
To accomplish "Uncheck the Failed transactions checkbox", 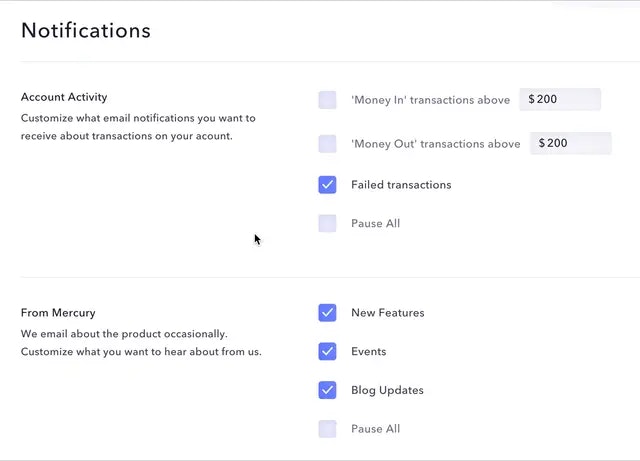I will pyautogui.click(x=327, y=185).
